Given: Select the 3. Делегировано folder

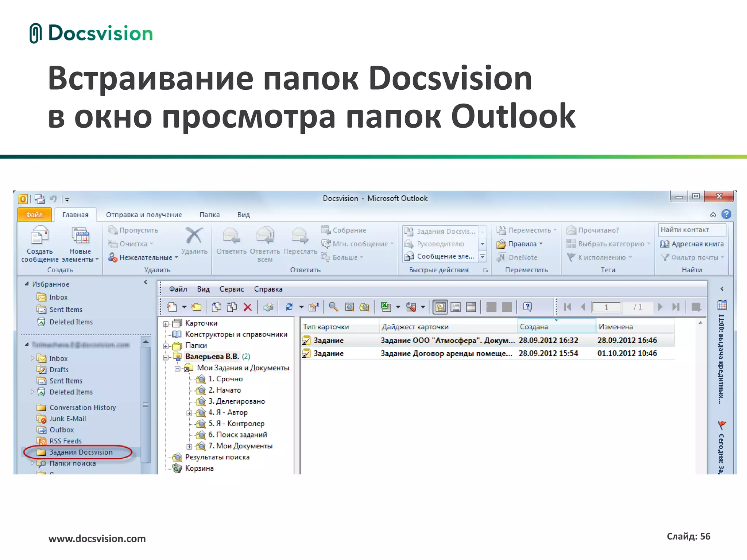Looking at the screenshot, I should (x=231, y=401).
